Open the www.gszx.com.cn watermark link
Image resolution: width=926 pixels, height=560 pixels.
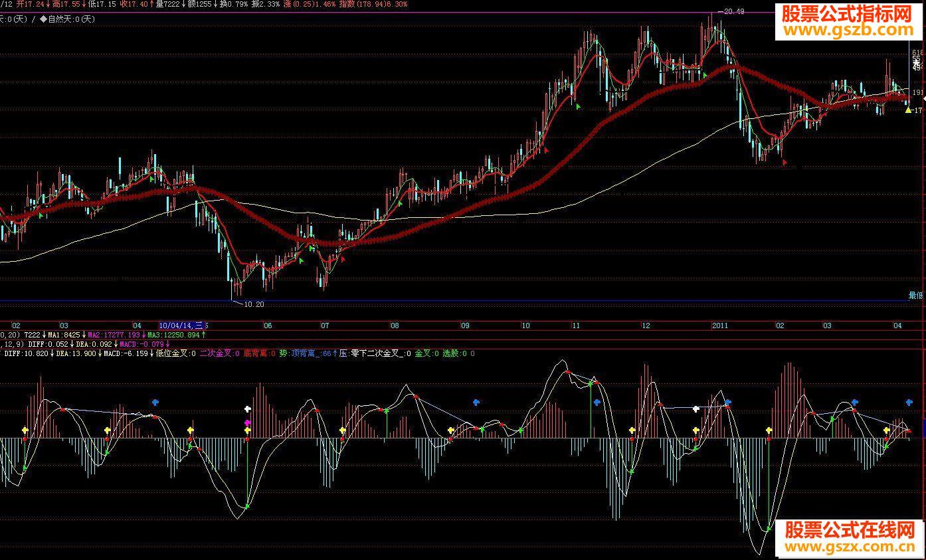click(x=852, y=547)
